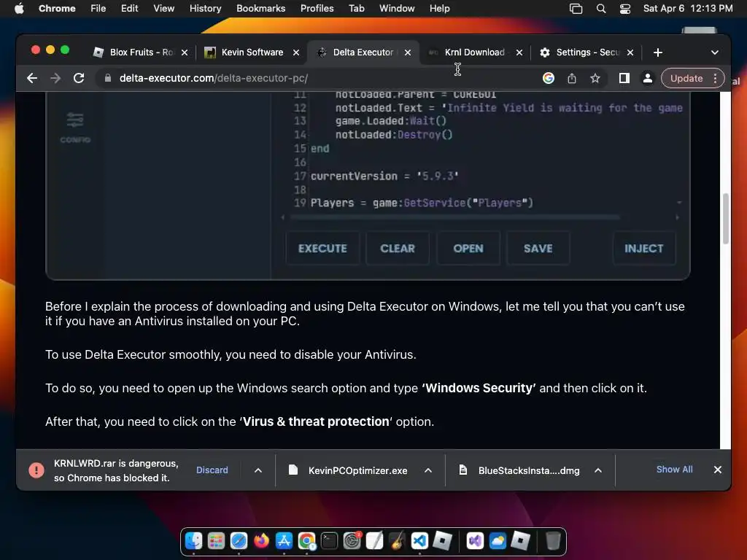Click the CLEAR button in screenshot
Screen dimensions: 747x560
click(x=398, y=248)
